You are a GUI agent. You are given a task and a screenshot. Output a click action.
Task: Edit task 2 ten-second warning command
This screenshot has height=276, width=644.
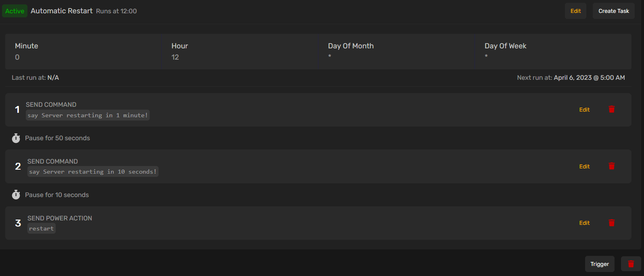pyautogui.click(x=584, y=166)
